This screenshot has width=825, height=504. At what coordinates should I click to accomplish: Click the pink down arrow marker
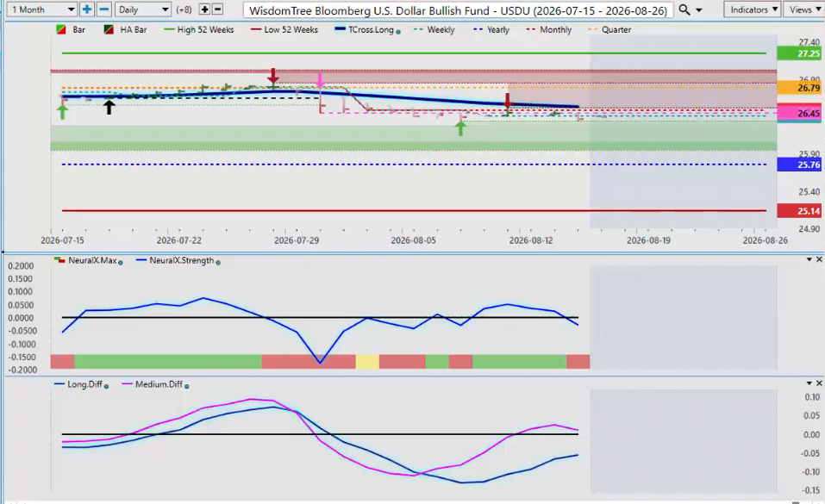pos(320,80)
